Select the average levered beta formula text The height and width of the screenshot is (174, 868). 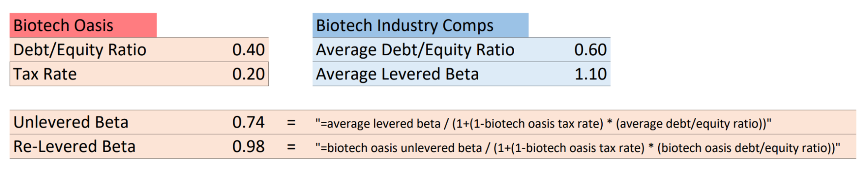pyautogui.click(x=543, y=124)
